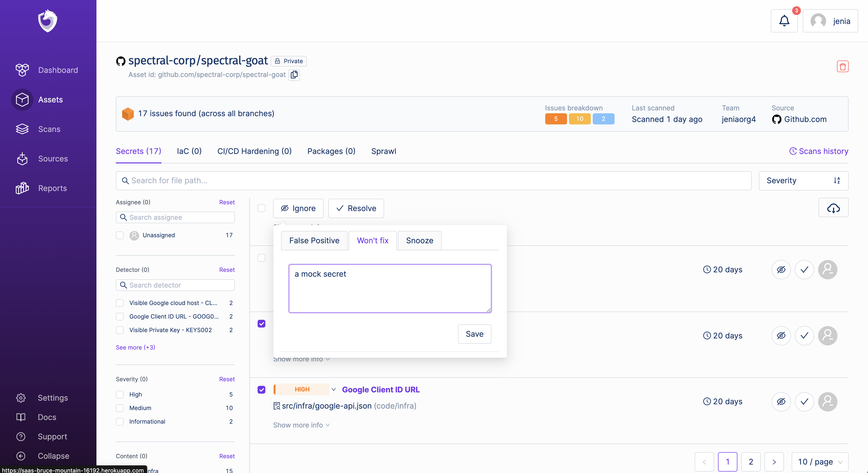Enable the High severity filter checkbox
The height and width of the screenshot is (473, 868).
point(120,394)
